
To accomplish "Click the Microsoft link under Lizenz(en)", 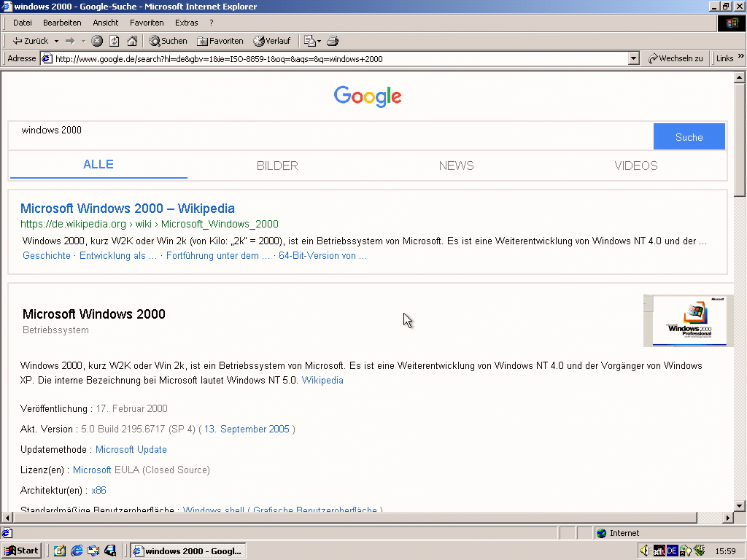I will pos(92,470).
